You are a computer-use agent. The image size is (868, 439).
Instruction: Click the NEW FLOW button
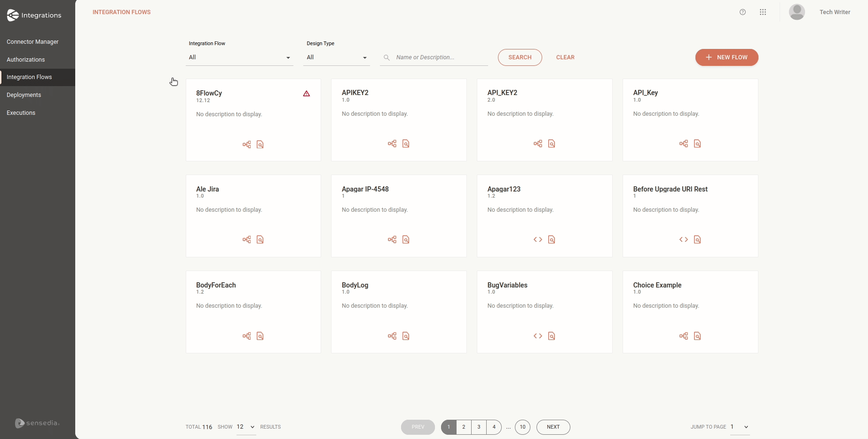(x=726, y=57)
